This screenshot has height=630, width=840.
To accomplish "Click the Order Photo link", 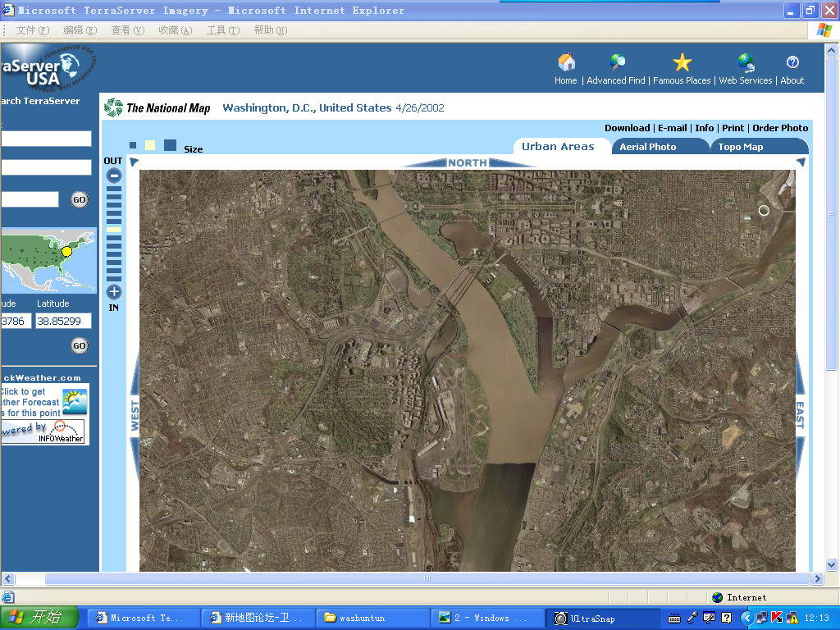I will coord(780,128).
